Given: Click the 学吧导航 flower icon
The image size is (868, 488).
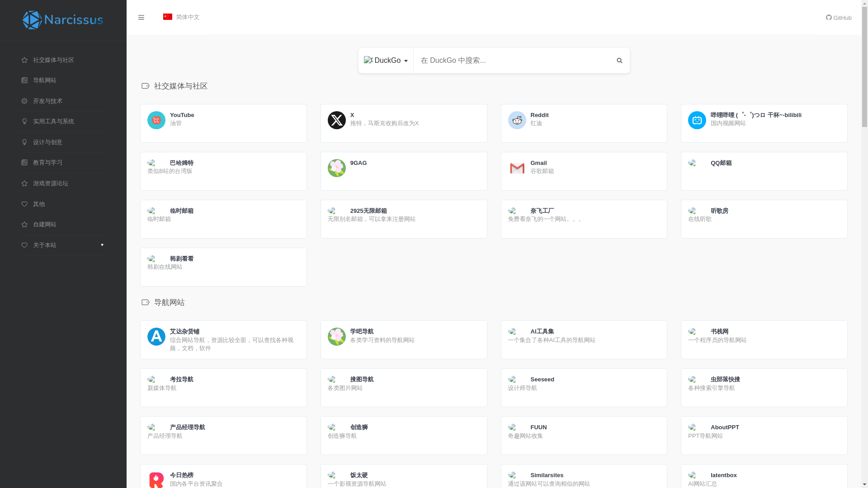Looking at the screenshot, I should [x=337, y=337].
